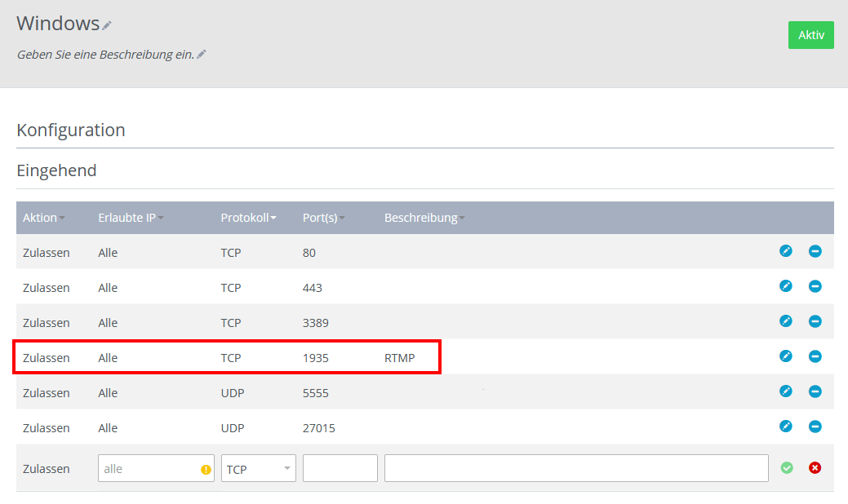Sort by Beschreibung column header
848x504 pixels.
click(x=424, y=218)
